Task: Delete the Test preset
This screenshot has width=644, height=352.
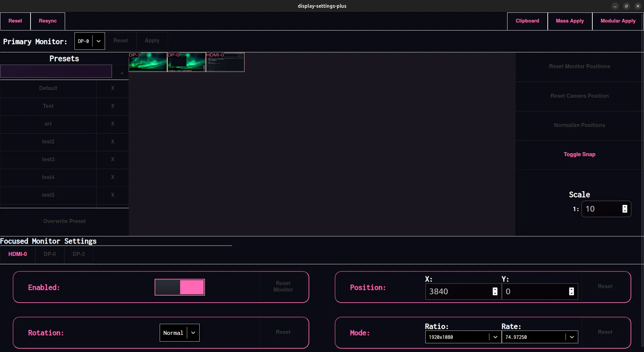Action: click(113, 106)
